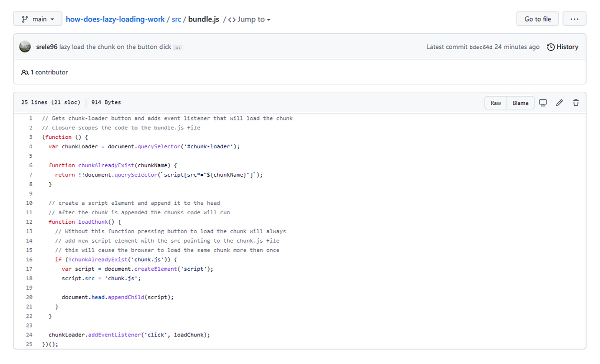Select line number 12 in the code
The image size is (600, 364).
point(29,221)
